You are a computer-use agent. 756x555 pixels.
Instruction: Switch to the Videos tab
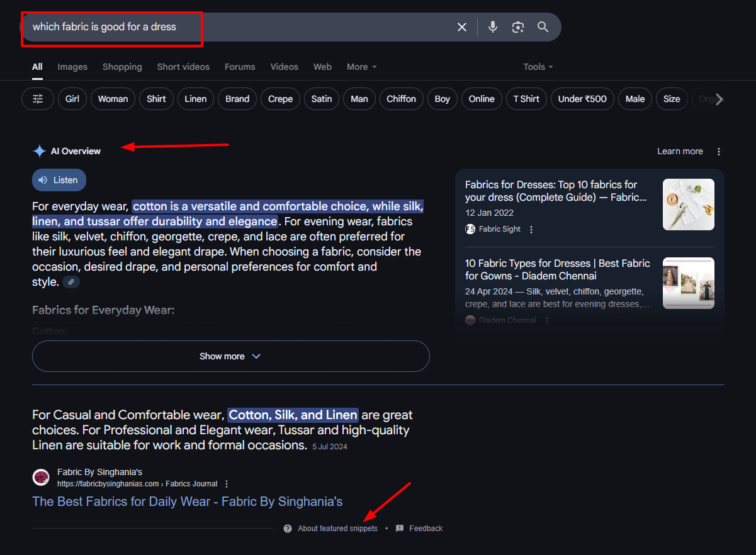285,67
